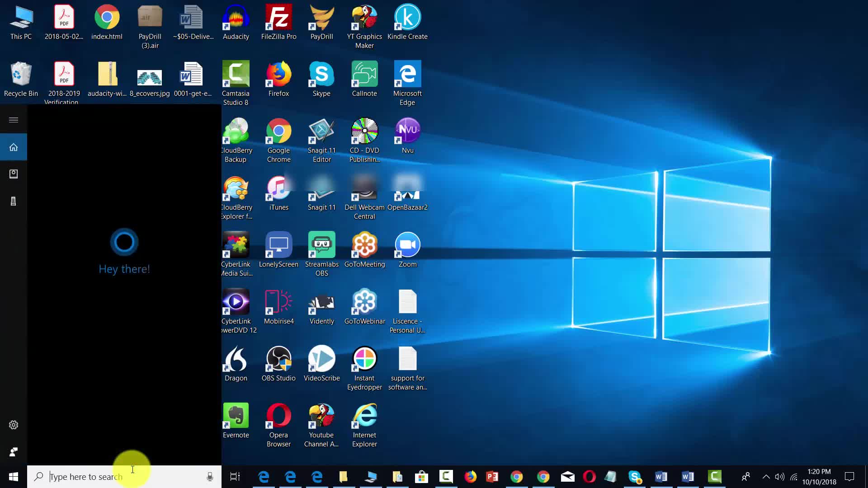868x488 pixels.
Task: Select the 'support for software an...' file
Action: (x=407, y=368)
